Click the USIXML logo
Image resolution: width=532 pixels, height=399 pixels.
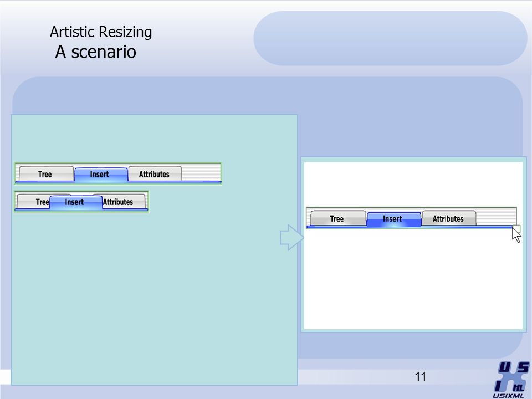511,380
